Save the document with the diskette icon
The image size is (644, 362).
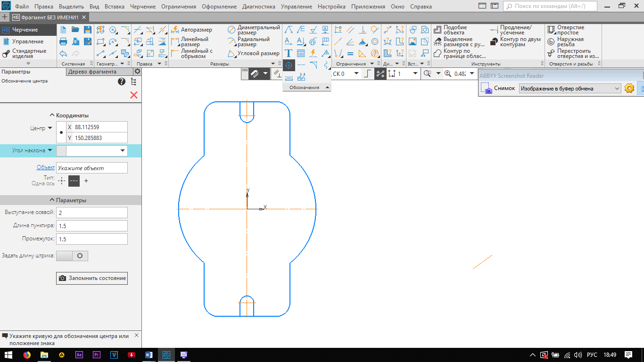coord(87,29)
